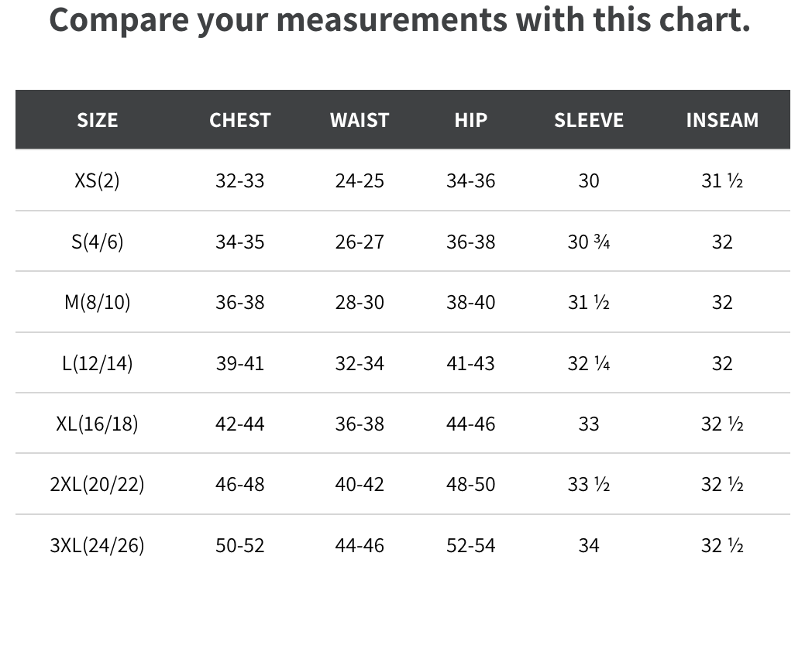Select the XS(2) size row label
Viewport: 812px width, 649px height.
click(98, 180)
